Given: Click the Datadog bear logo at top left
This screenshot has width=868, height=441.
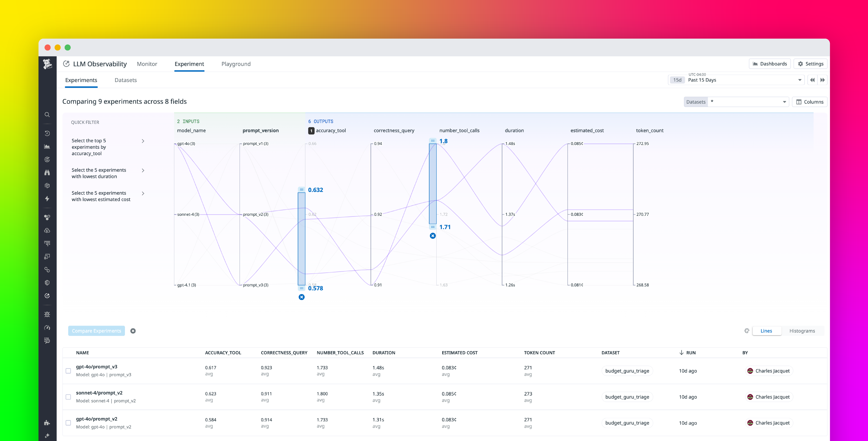Looking at the screenshot, I should coord(48,64).
